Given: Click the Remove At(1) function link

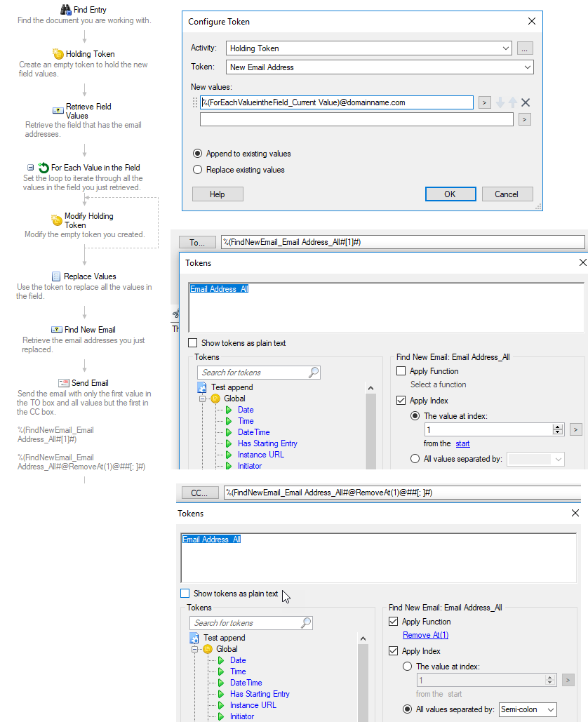Looking at the screenshot, I should pyautogui.click(x=425, y=635).
